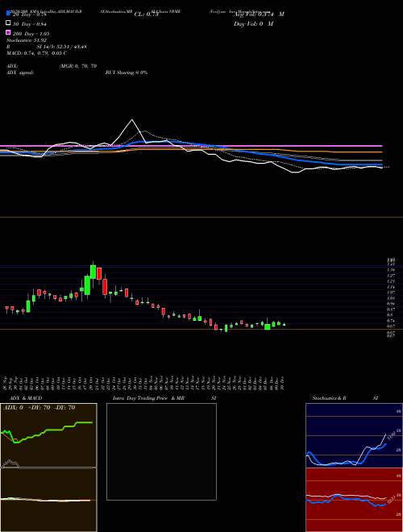Click the '(MGR) 0, 70, 70' ADX value
The width and height of the screenshot is (403, 532).
[78, 66]
